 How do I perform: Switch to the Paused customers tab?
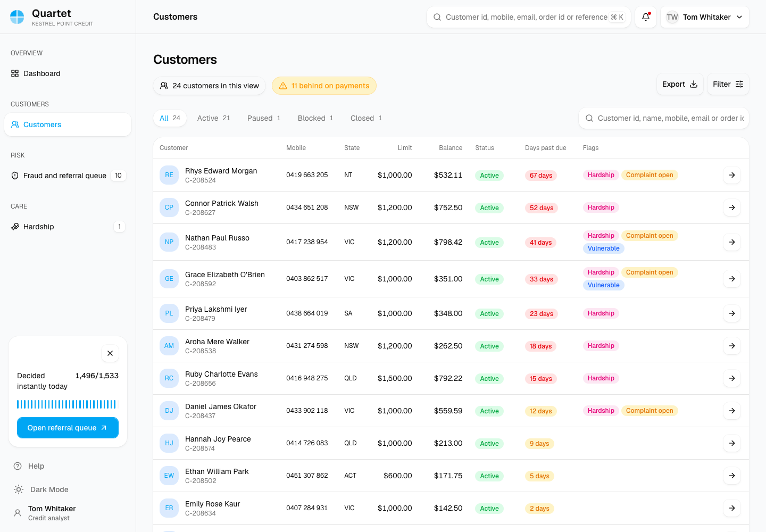[x=264, y=118]
